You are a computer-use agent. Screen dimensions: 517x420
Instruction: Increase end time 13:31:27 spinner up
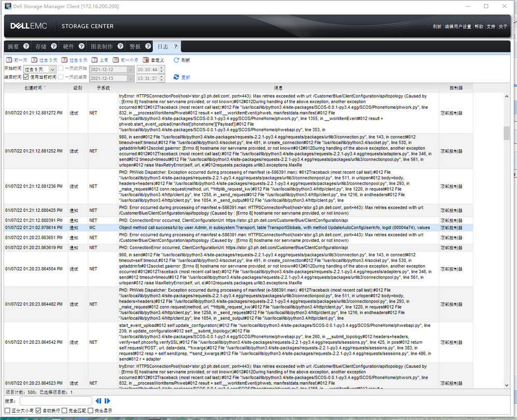click(161, 76)
